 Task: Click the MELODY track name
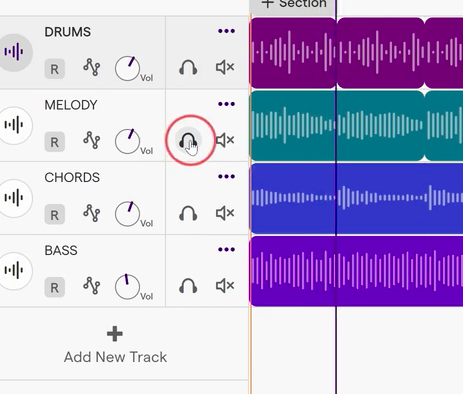coord(71,105)
